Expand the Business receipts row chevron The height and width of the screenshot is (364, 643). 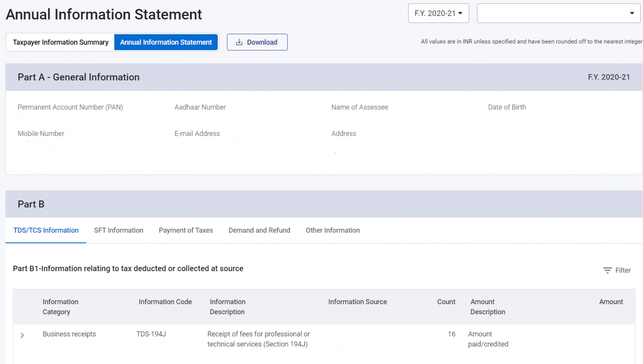(23, 335)
